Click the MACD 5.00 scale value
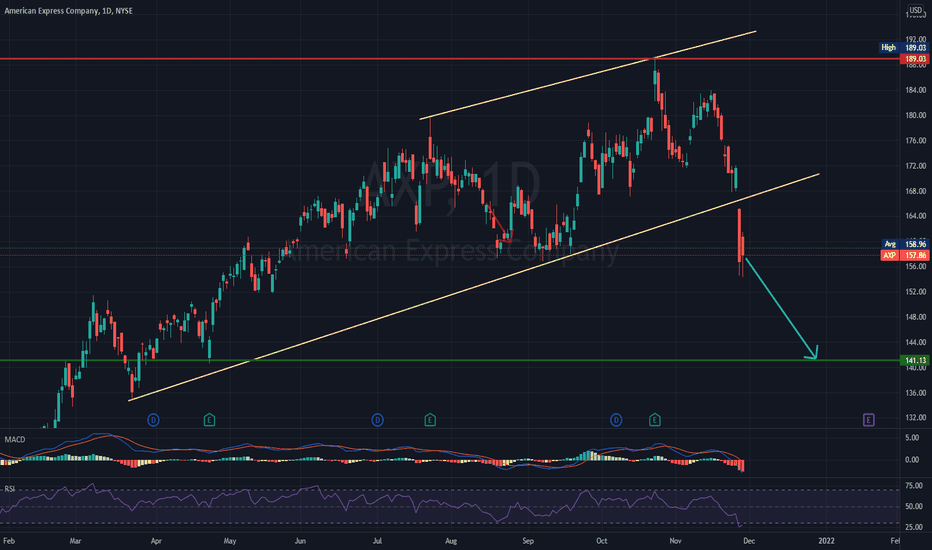This screenshot has width=932, height=550. click(x=912, y=438)
